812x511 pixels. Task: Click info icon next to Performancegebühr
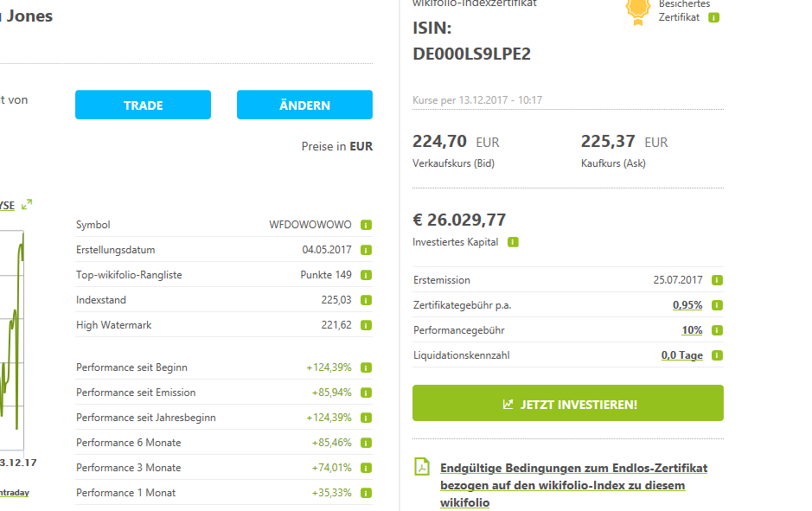(x=716, y=329)
